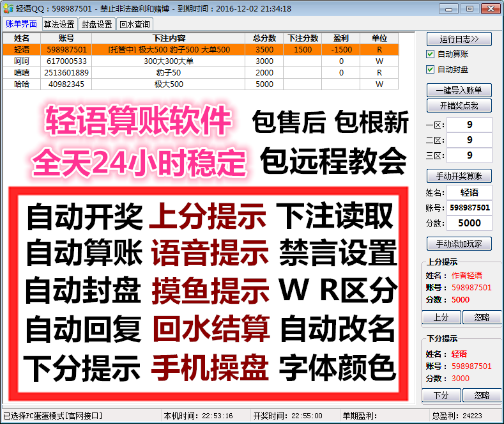Toggle the 自动算账 checkbox
This screenshot has width=504, height=424.
[x=431, y=54]
